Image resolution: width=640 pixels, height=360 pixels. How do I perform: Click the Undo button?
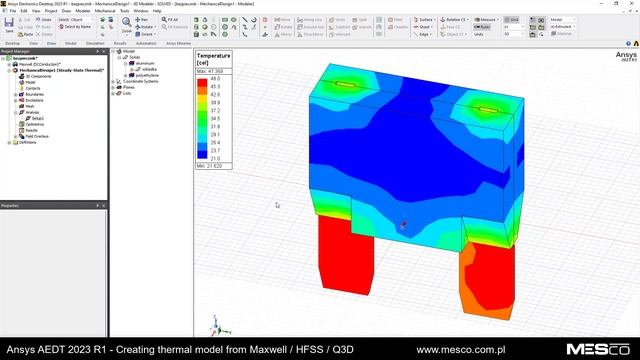44,20
